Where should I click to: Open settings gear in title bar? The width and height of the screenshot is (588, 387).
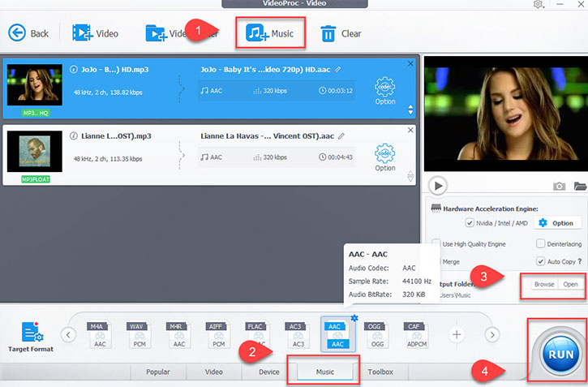(539, 4)
